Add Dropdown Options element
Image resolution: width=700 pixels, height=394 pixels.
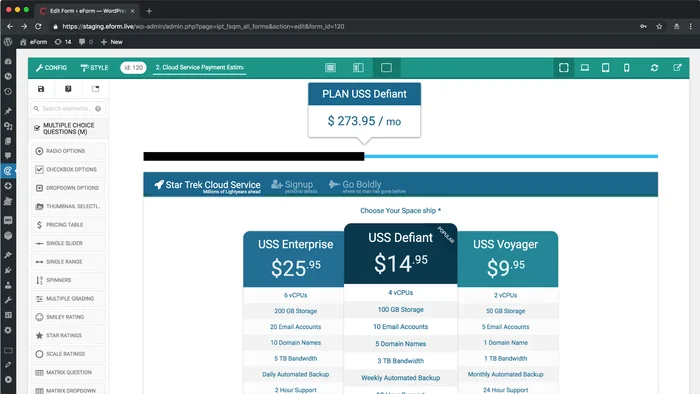click(x=68, y=188)
